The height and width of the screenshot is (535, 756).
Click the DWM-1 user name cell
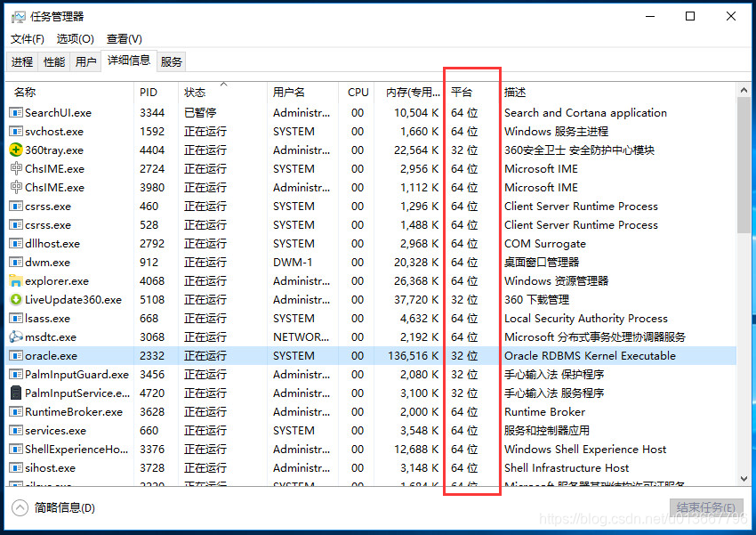click(x=293, y=262)
